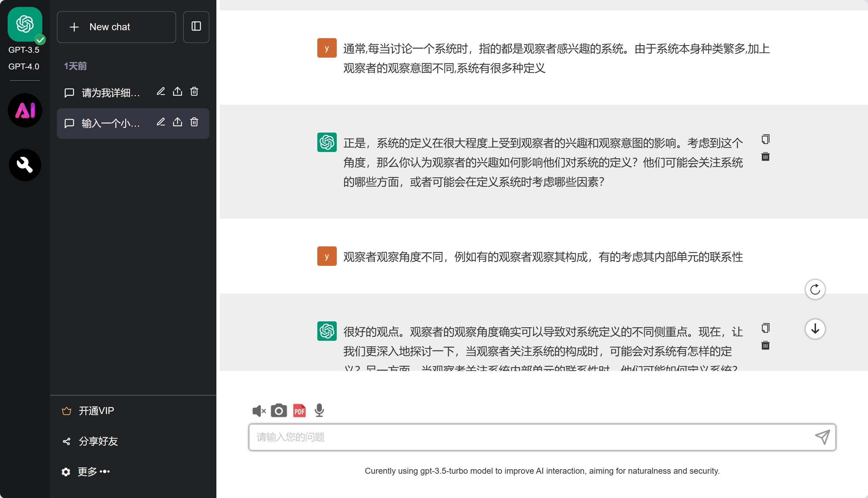
Task: Click 分享好友 share link
Action: [x=98, y=441]
